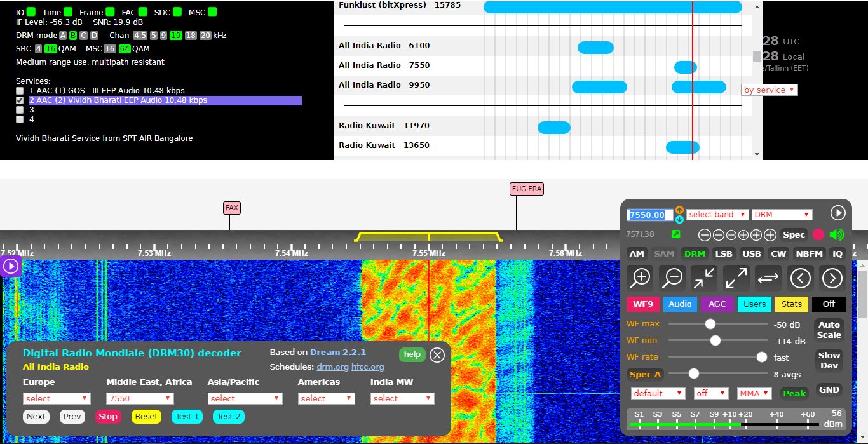Open the Stats tab
868x444 pixels.
[x=792, y=304]
